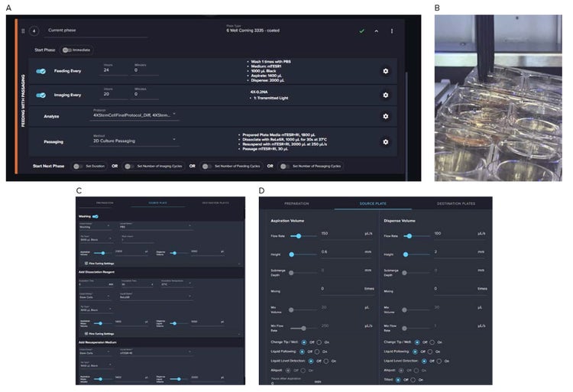Open Passaging settings gear icon

click(385, 141)
